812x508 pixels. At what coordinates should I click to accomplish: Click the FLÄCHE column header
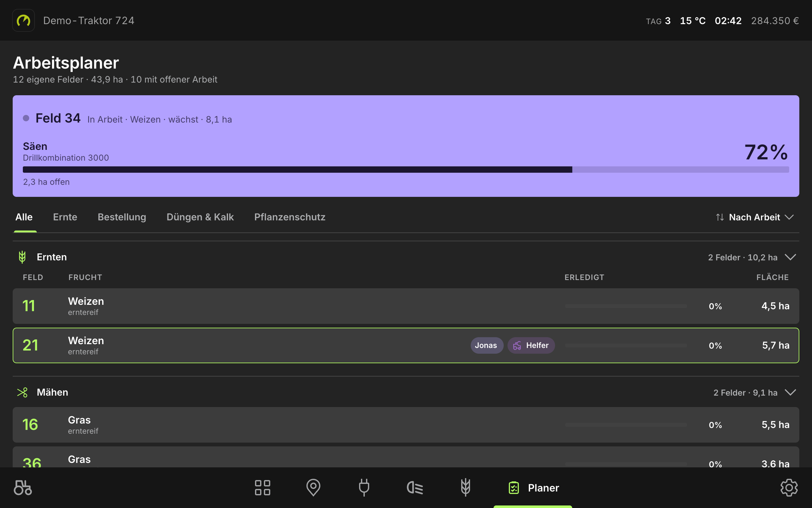[772, 277]
